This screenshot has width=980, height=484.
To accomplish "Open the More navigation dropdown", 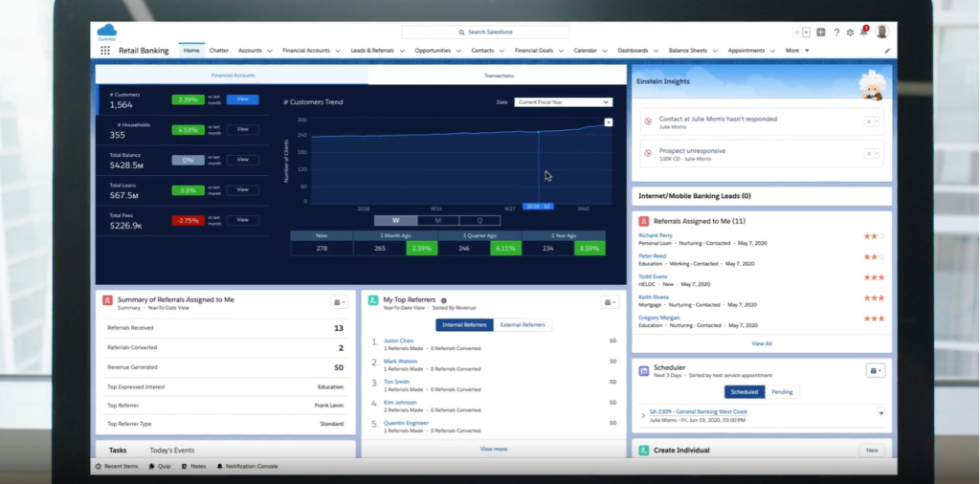I will click(x=797, y=51).
